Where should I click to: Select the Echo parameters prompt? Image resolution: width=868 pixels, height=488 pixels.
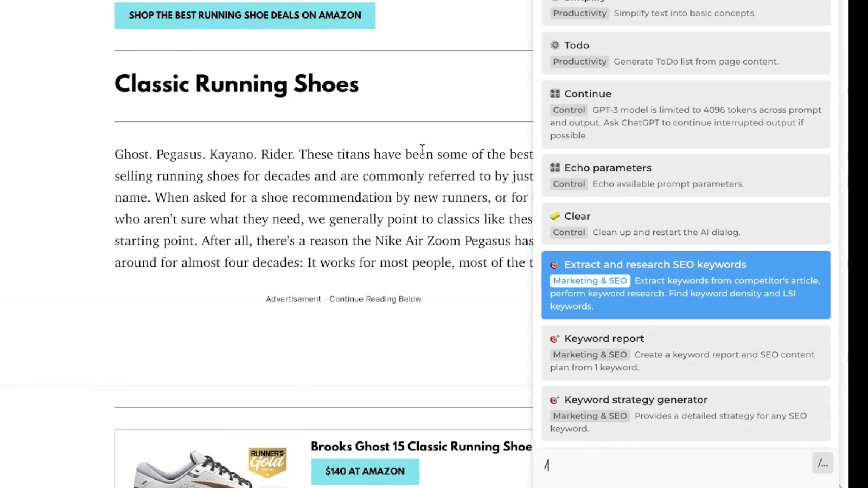pos(686,175)
